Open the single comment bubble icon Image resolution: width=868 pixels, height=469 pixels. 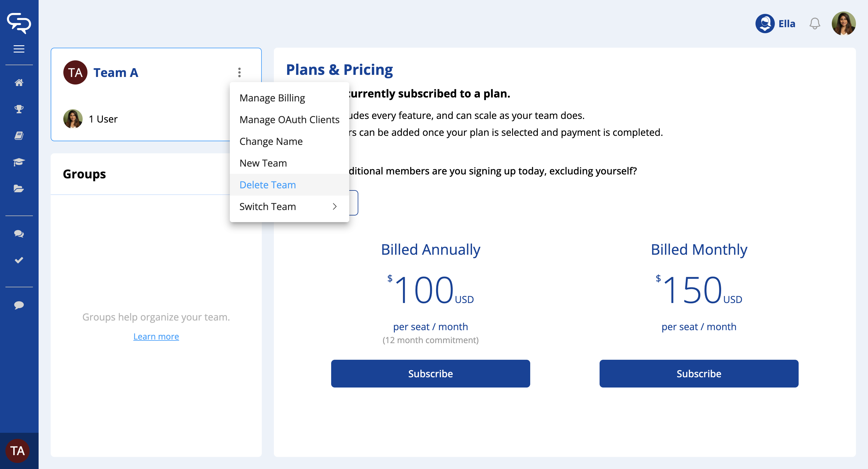pyautogui.click(x=19, y=305)
